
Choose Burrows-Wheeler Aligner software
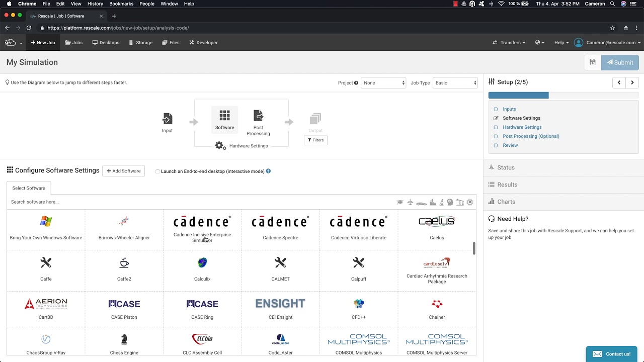click(x=124, y=229)
